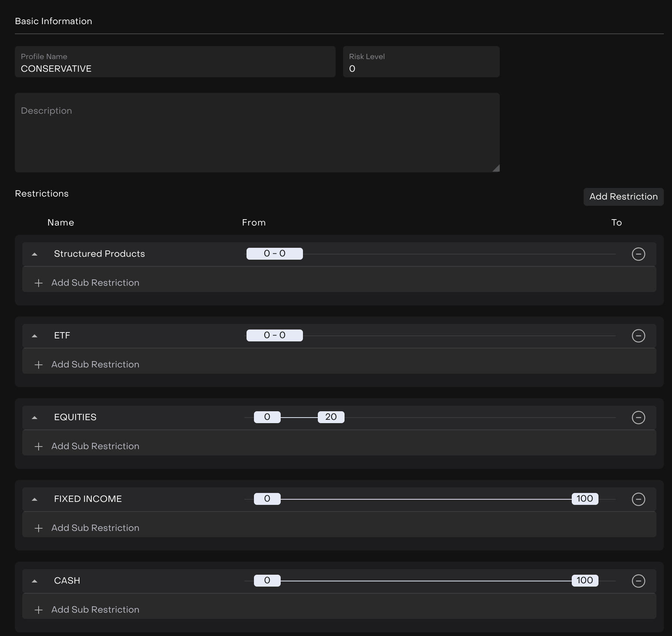The image size is (672, 636).
Task: Remove the ETF restriction row
Action: click(x=638, y=336)
